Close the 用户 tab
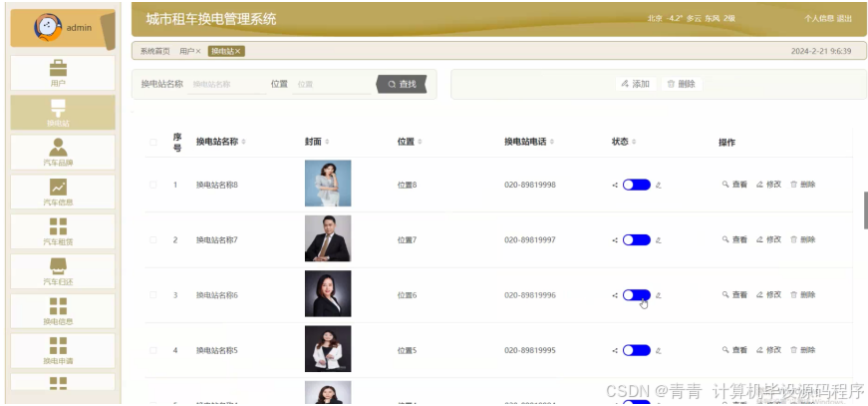This screenshot has width=868, height=406. point(198,51)
